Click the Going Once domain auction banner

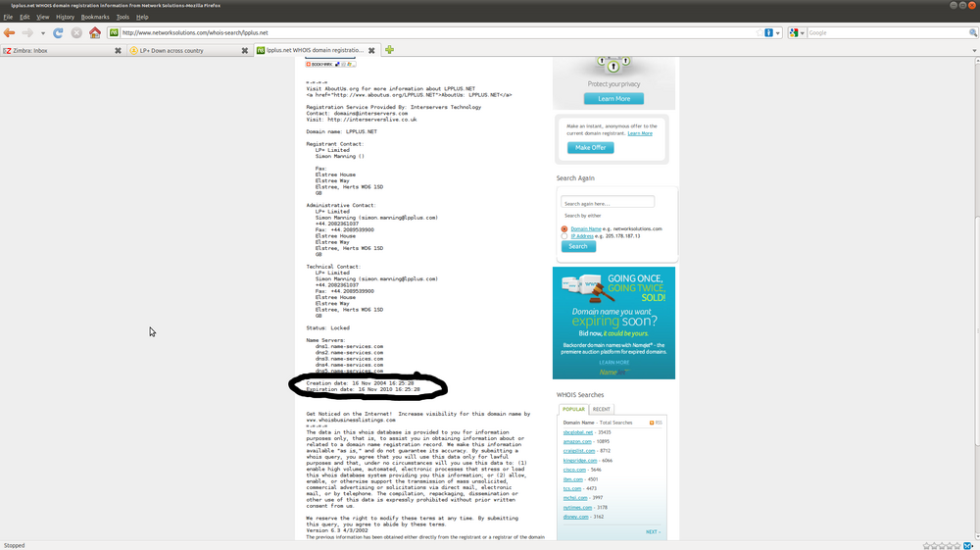(x=613, y=323)
